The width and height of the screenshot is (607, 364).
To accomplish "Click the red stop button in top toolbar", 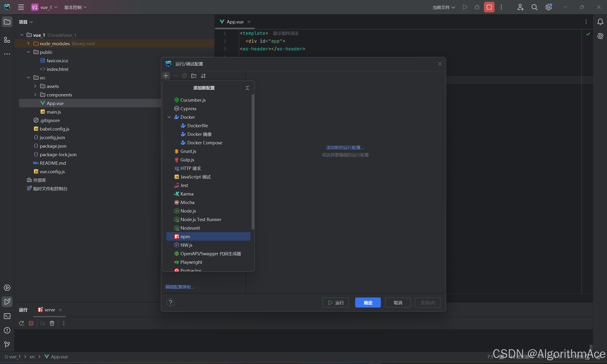I will pos(489,7).
